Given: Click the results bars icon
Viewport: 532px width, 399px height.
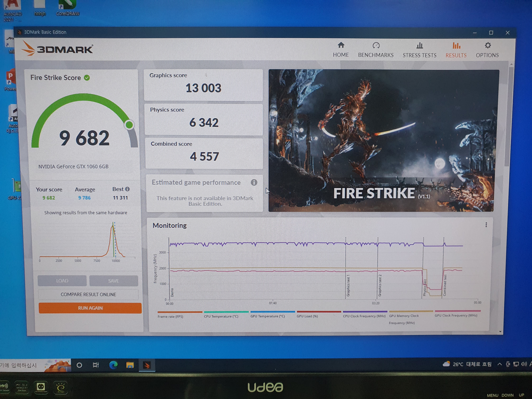Looking at the screenshot, I should [x=456, y=46].
